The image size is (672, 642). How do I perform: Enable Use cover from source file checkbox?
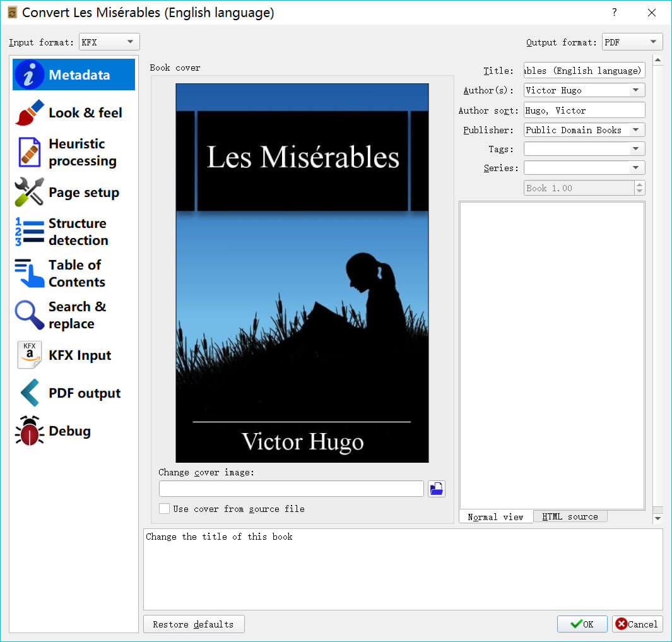point(164,509)
